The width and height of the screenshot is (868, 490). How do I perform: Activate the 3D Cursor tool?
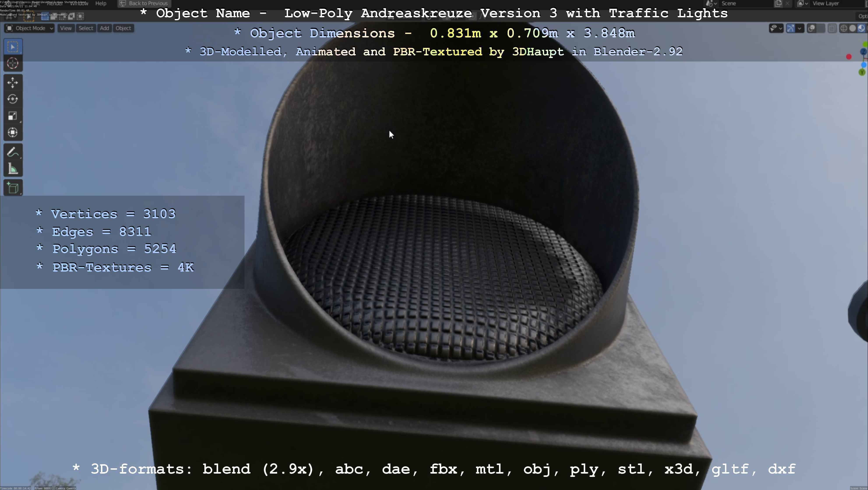[x=13, y=63]
